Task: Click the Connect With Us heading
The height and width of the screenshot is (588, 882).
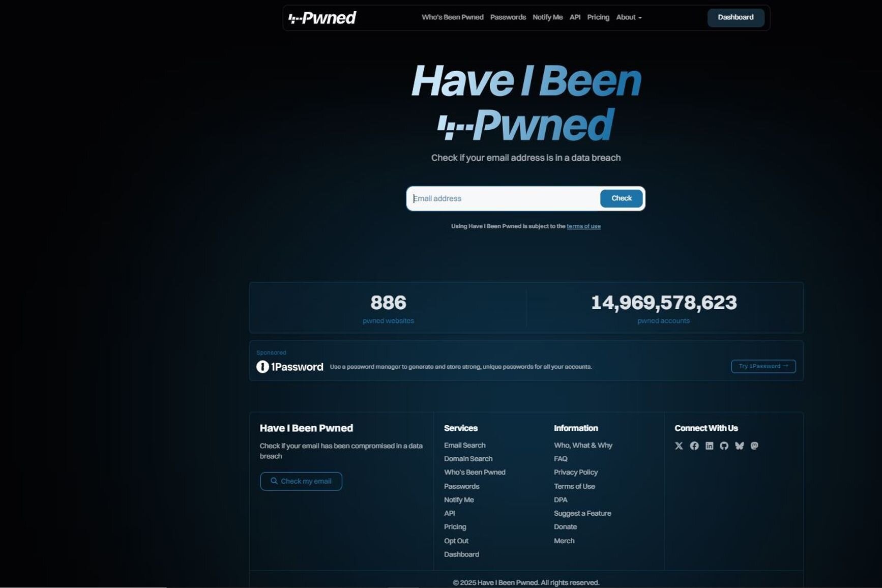Action: tap(706, 428)
